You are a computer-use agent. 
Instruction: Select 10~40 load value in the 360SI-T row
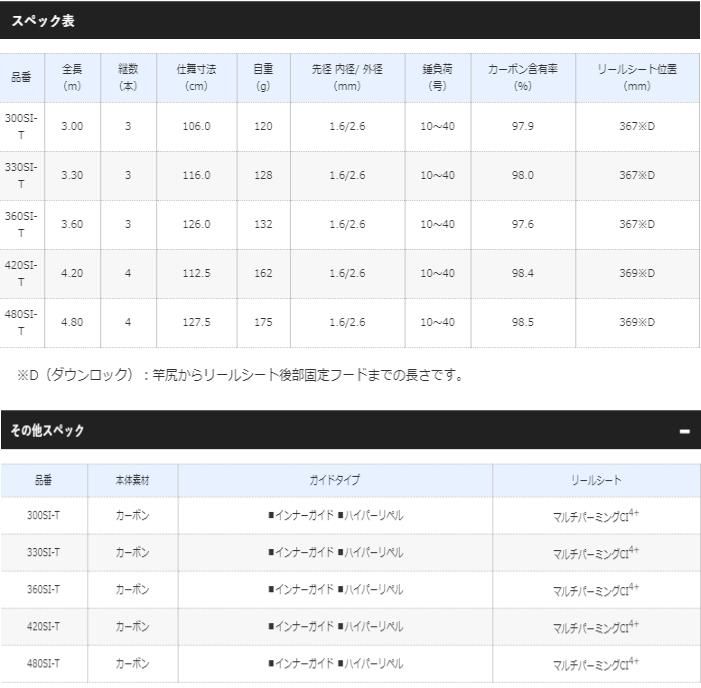click(x=438, y=224)
